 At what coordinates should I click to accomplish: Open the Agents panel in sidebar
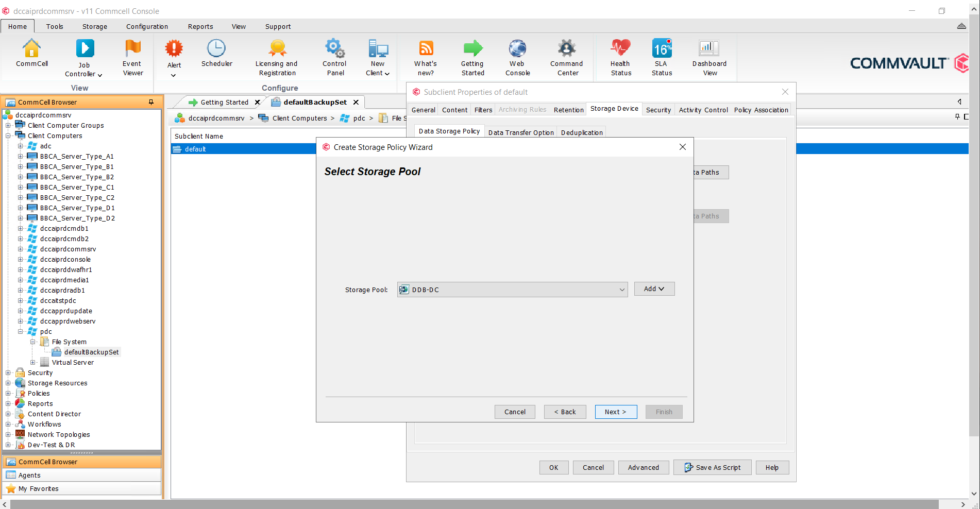pos(82,475)
